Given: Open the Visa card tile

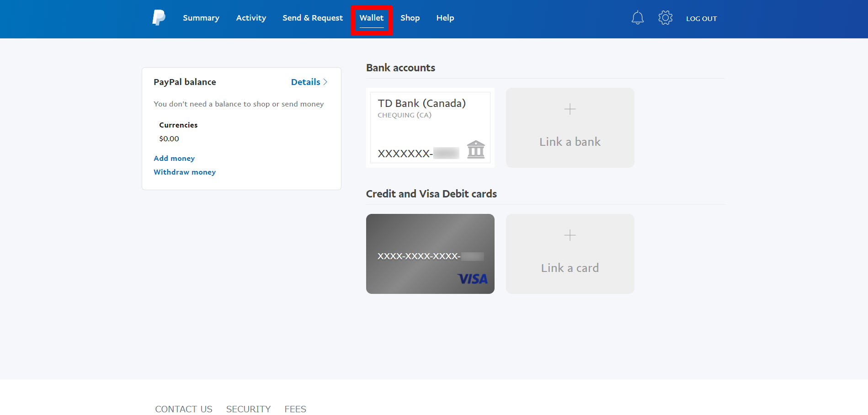Looking at the screenshot, I should pos(430,254).
